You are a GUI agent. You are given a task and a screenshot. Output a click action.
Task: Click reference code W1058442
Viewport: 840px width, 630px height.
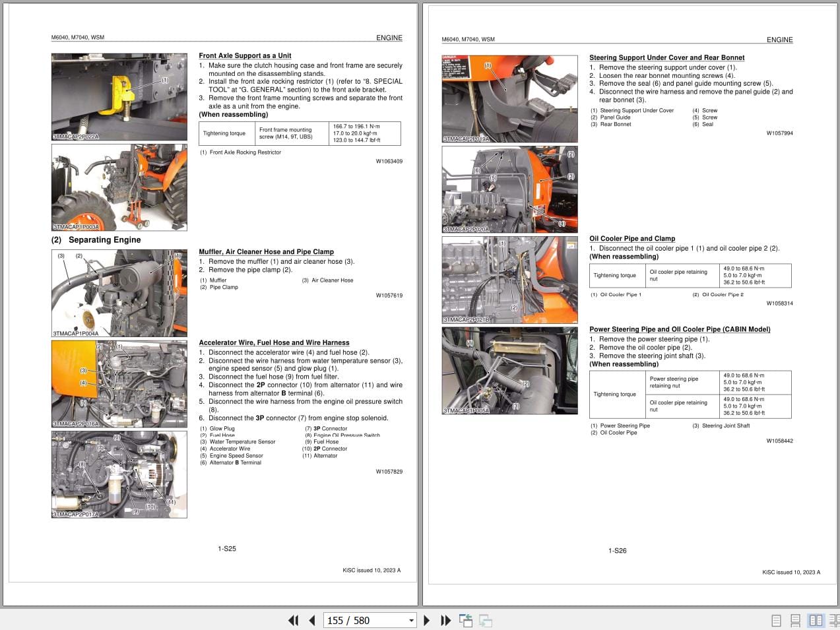point(780,441)
